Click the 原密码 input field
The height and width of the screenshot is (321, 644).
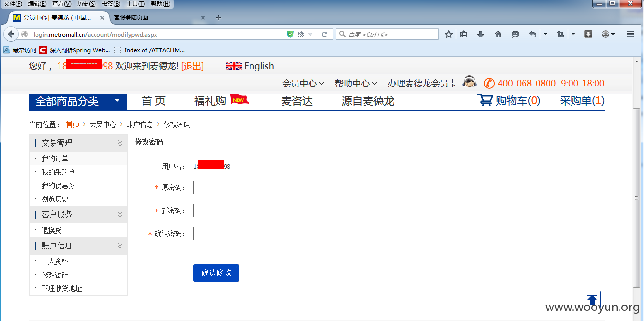tap(230, 187)
